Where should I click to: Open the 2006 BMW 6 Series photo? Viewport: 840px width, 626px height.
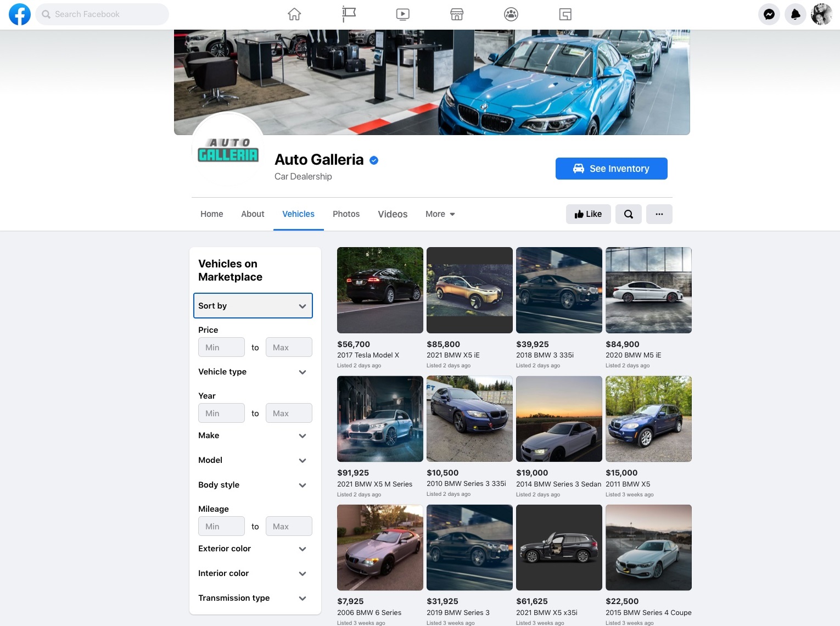click(x=380, y=547)
